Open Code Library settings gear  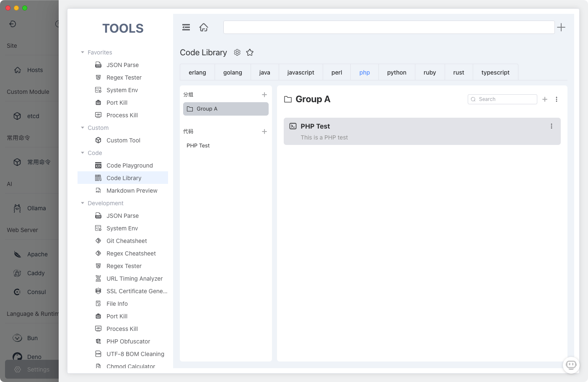click(237, 52)
